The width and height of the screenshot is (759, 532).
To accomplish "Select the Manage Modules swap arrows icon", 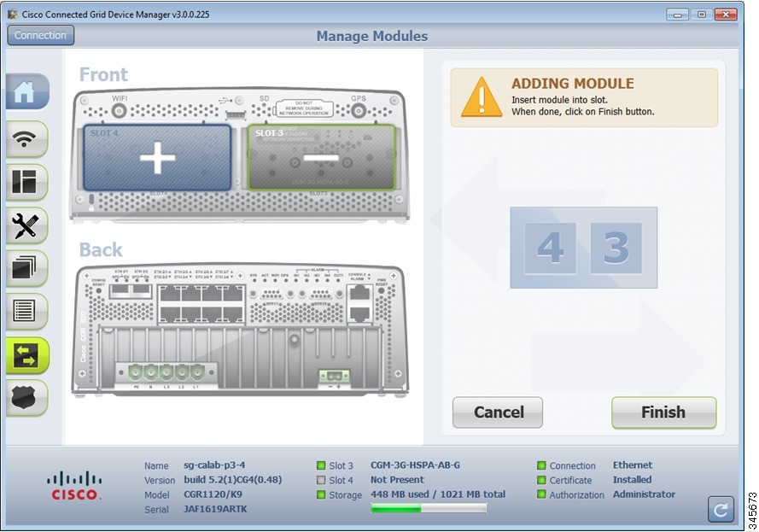I will click(x=26, y=355).
